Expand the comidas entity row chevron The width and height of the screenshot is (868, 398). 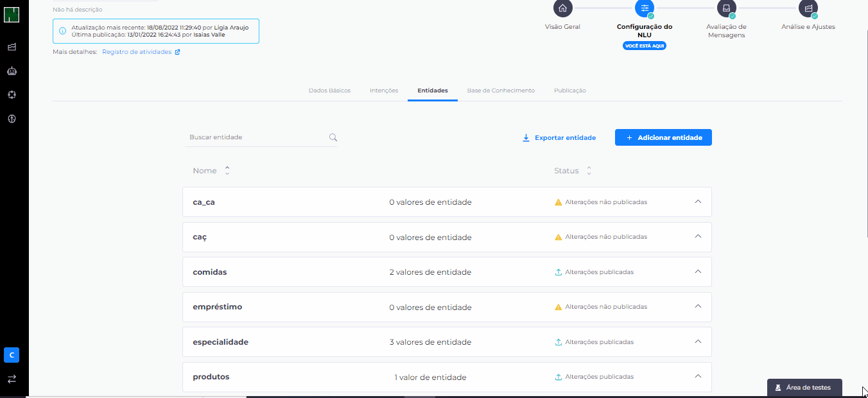tap(698, 272)
